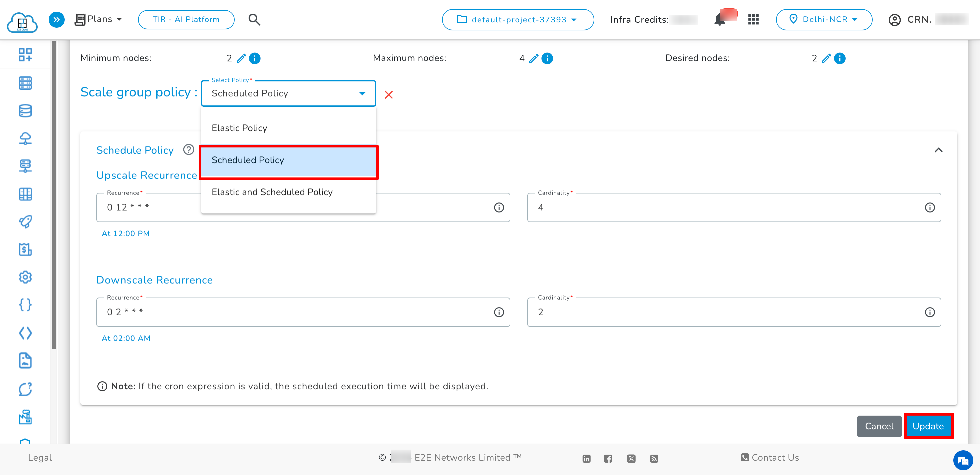Collapse the Schedule Policy panel chevron
Viewport: 980px width, 475px height.
(938, 150)
